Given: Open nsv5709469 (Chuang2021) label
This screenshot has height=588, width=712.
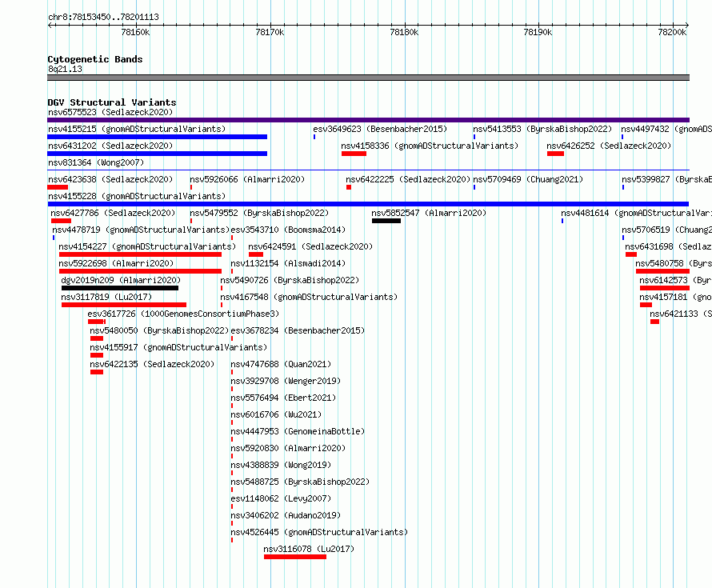Looking at the screenshot, I should 528,179.
